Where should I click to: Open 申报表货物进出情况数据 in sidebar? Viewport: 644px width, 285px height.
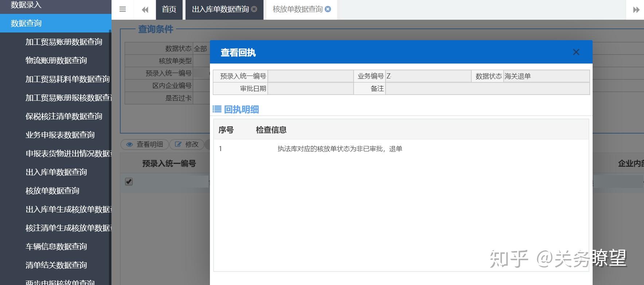(69, 154)
